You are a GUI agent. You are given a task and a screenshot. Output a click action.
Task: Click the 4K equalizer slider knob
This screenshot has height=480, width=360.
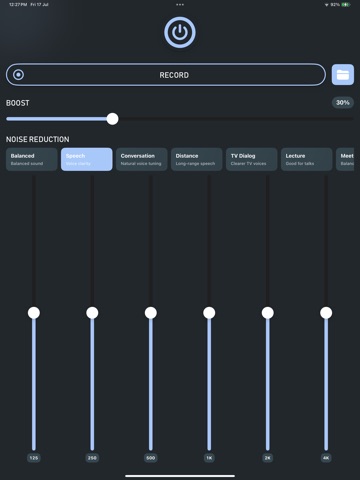tap(326, 313)
